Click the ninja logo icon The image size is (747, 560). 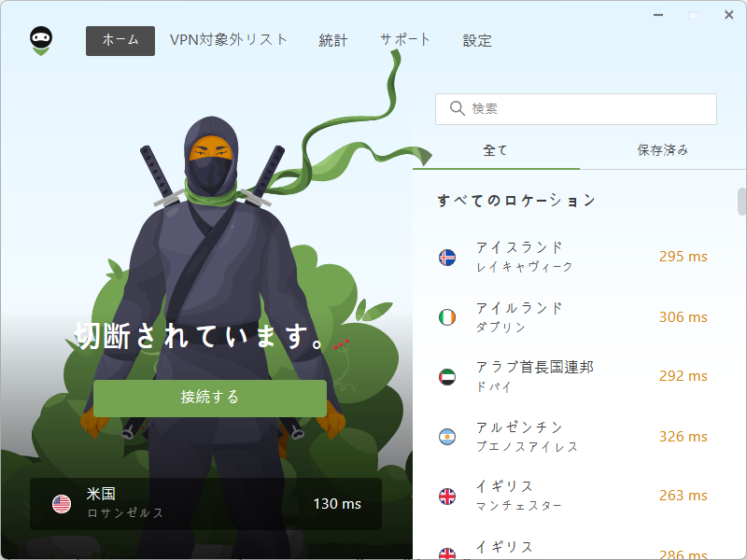click(41, 40)
